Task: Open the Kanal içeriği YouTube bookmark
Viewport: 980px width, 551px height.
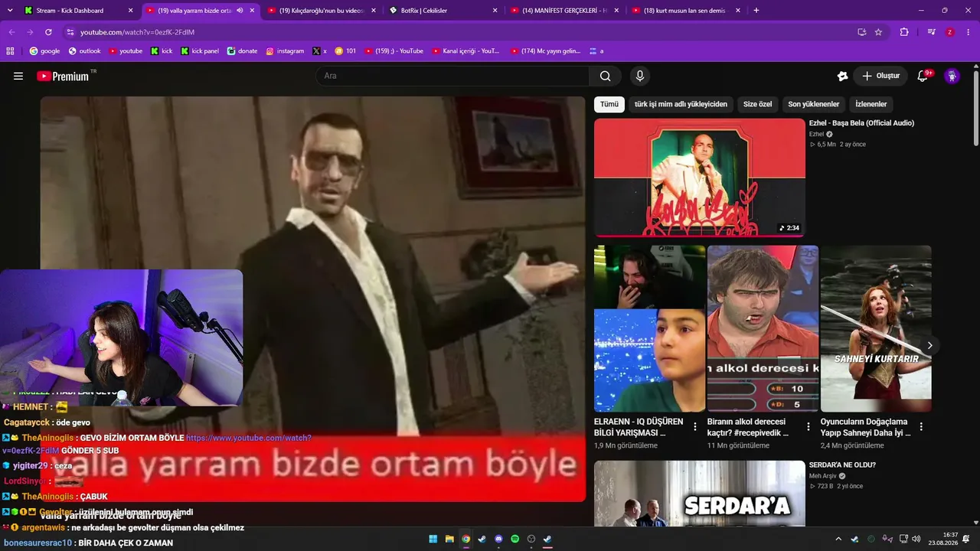Action: pos(465,51)
